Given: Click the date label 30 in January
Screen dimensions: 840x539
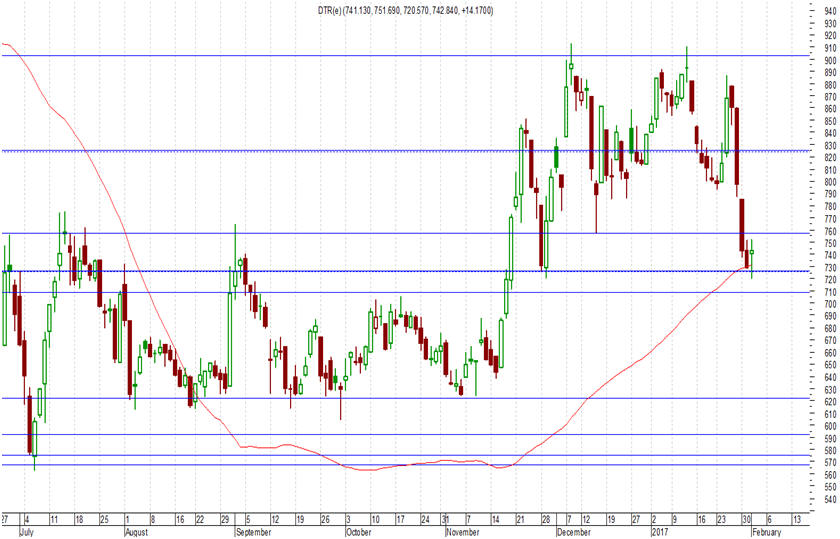Looking at the screenshot, I should [747, 519].
